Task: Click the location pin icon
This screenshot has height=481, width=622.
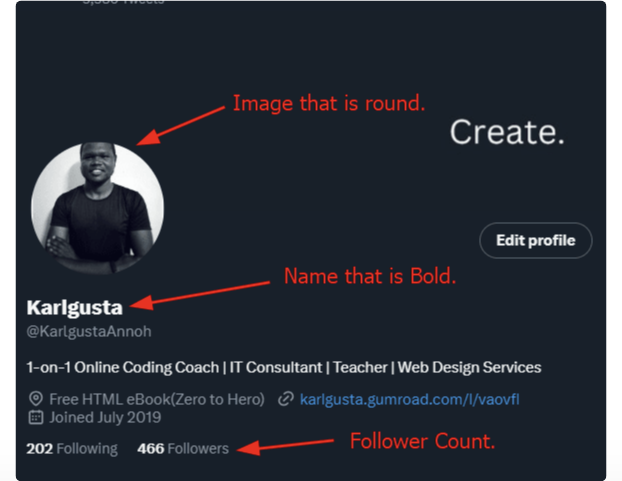Action: (x=36, y=399)
